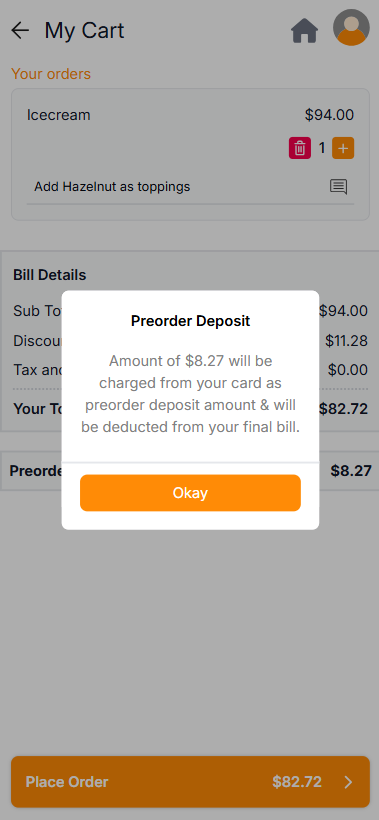The width and height of the screenshot is (379, 820).
Task: Open the user profile avatar
Action: click(x=351, y=28)
